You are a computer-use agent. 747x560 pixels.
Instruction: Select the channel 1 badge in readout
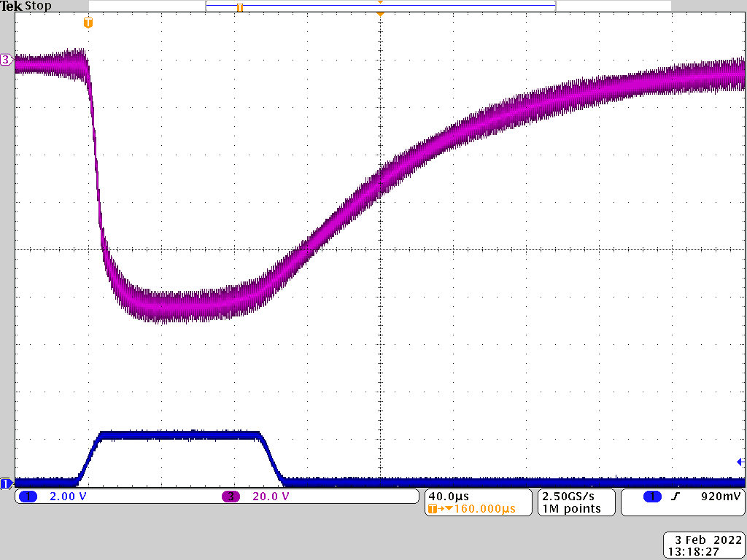pos(28,497)
